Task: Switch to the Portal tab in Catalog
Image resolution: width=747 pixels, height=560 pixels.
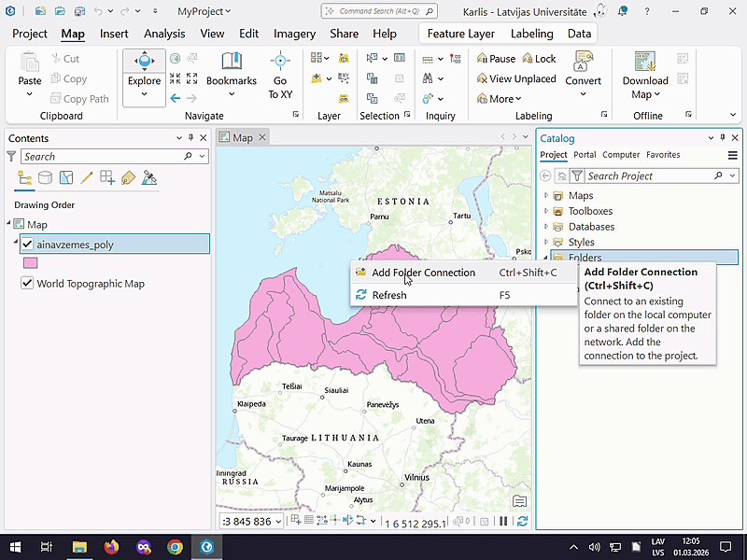Action: [x=585, y=155]
